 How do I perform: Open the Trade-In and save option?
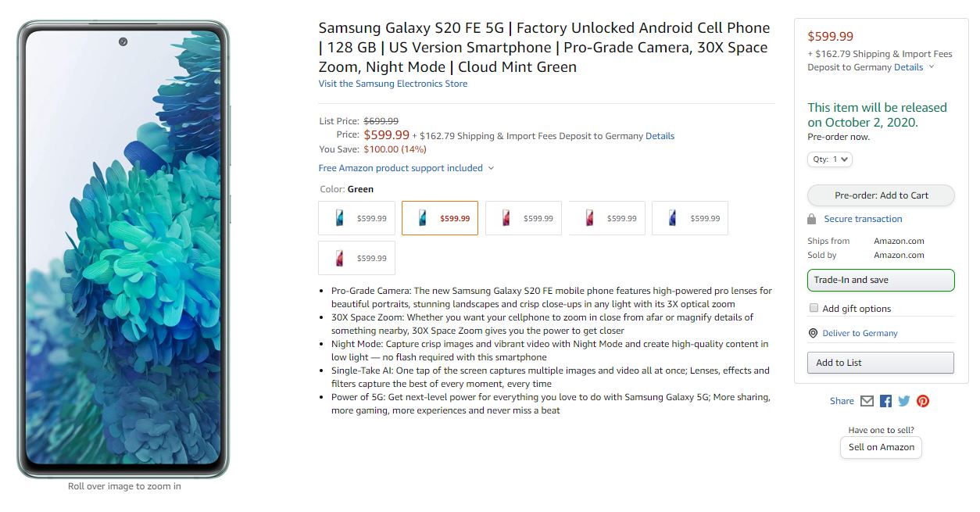[881, 280]
